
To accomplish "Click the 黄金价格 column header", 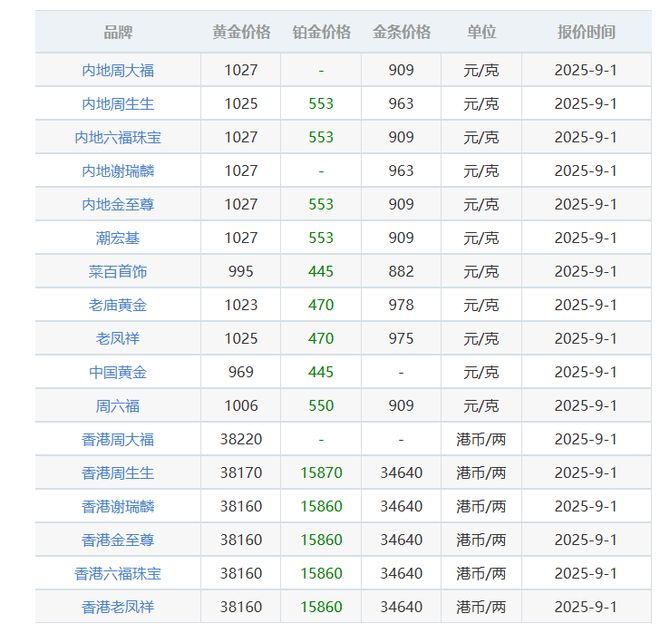I will pyautogui.click(x=241, y=32).
